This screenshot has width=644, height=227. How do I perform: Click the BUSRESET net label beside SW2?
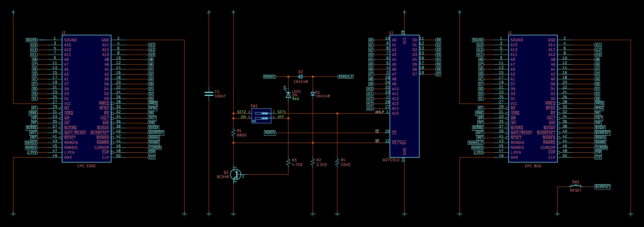602,187
